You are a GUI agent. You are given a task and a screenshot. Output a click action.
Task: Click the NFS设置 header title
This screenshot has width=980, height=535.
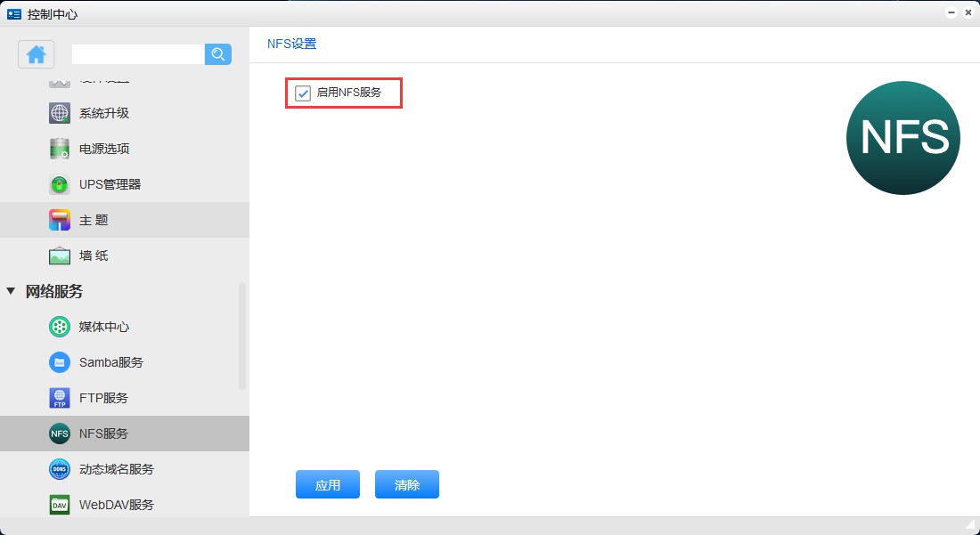coord(291,44)
